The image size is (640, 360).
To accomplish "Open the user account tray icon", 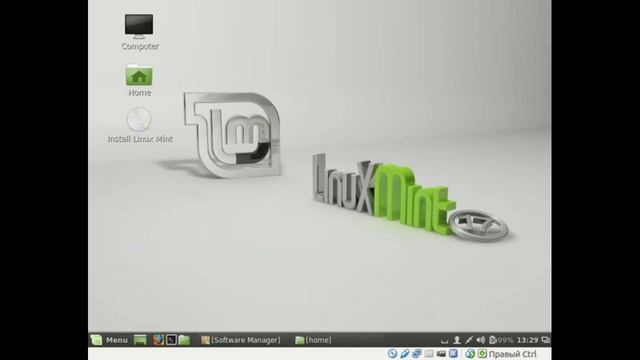I will tap(457, 340).
